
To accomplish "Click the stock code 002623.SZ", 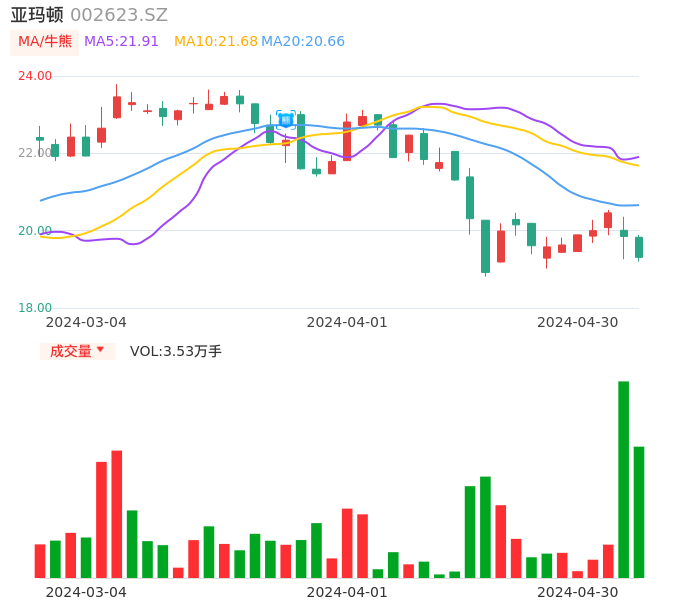I will point(119,15).
